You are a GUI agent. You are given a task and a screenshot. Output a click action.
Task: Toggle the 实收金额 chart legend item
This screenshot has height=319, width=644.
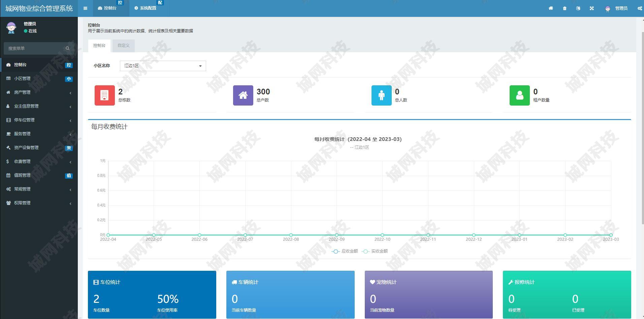coord(375,251)
